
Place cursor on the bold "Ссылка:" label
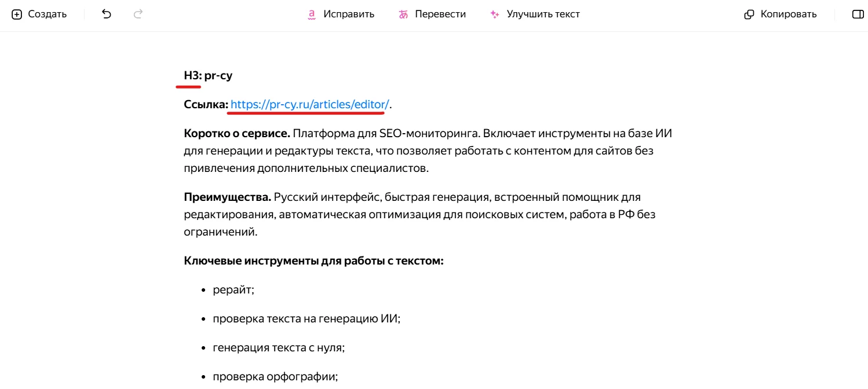[206, 104]
